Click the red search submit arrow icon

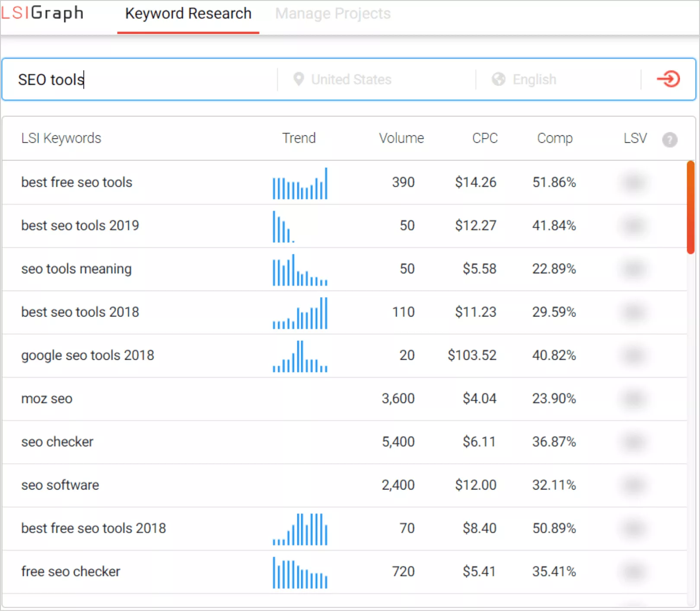click(668, 79)
